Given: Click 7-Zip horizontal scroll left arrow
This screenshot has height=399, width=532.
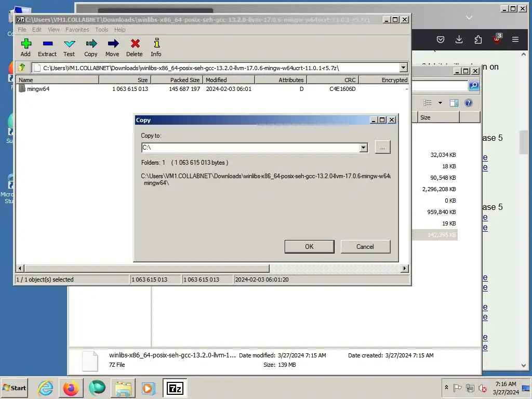Looking at the screenshot, I should tap(20, 269).
